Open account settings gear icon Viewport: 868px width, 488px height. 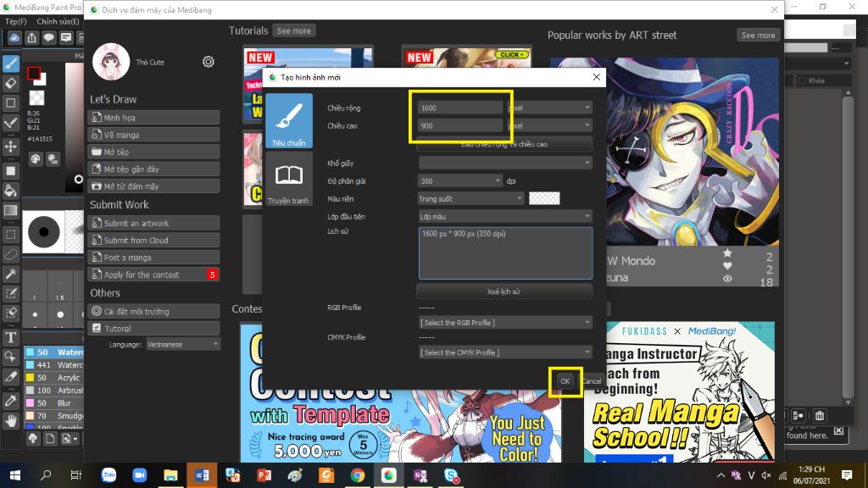coord(209,61)
